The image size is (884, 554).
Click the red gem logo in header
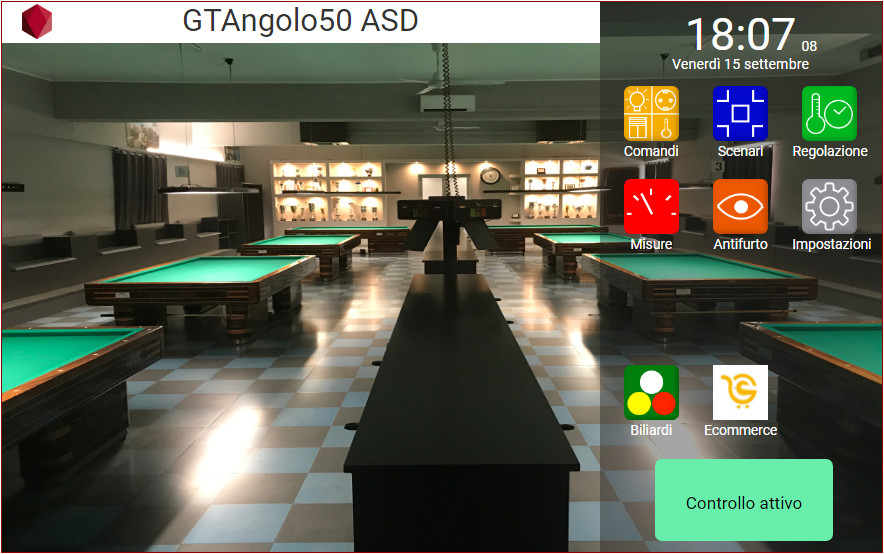[x=37, y=21]
